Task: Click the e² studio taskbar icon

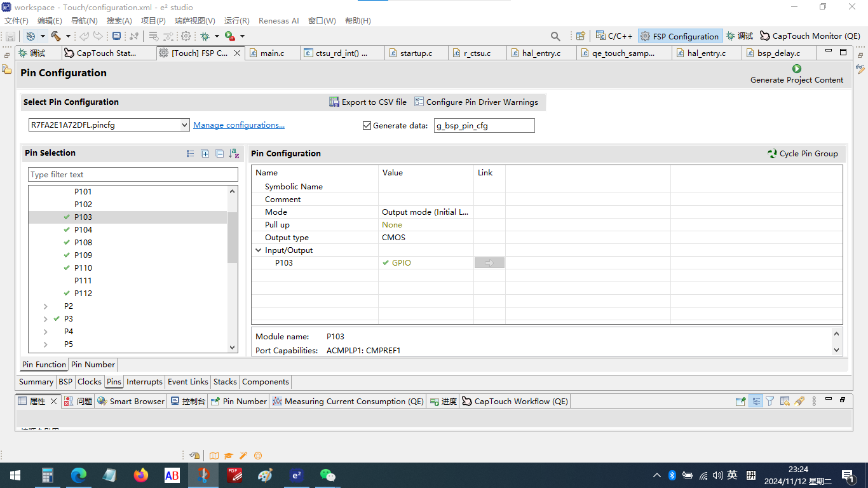Action: pos(297,475)
